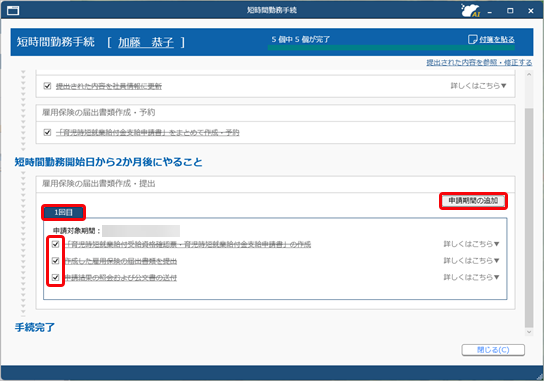544x381 pixels.
Task: Maximize the 短時間勤務手続 window
Action: point(510,11)
